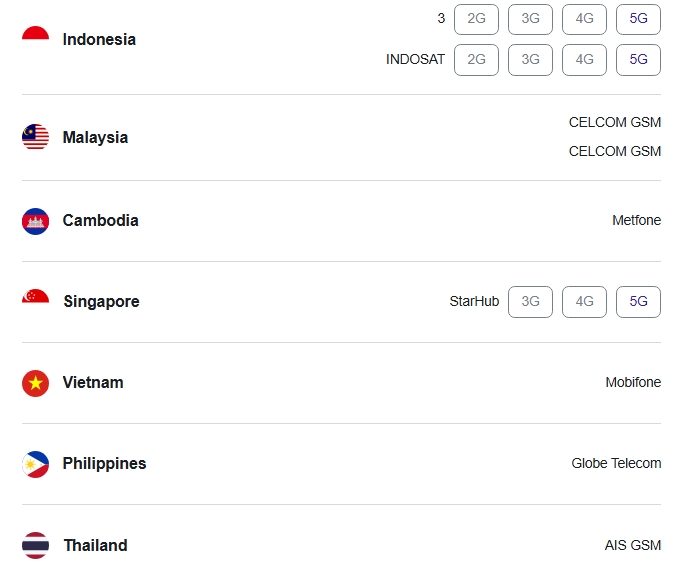
Task: Select the 2G badge for operator 3
Action: (x=476, y=19)
